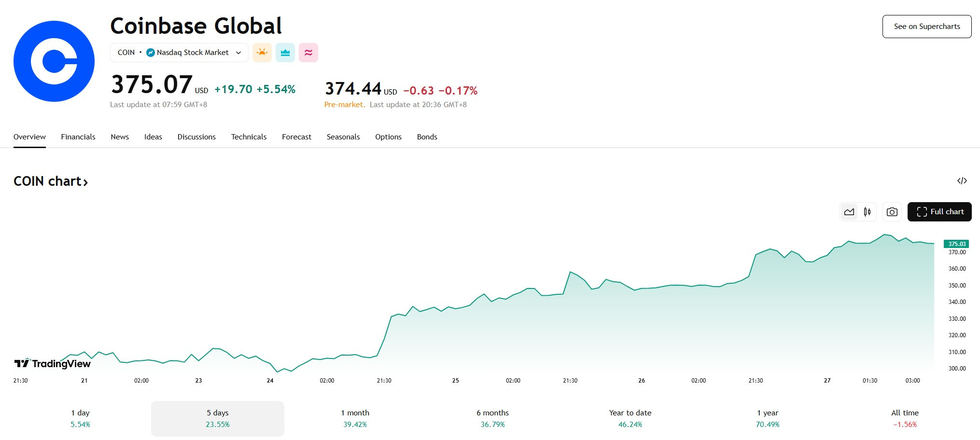This screenshot has width=980, height=440.
Task: Click the orange sun pre-market icon
Action: [262, 53]
